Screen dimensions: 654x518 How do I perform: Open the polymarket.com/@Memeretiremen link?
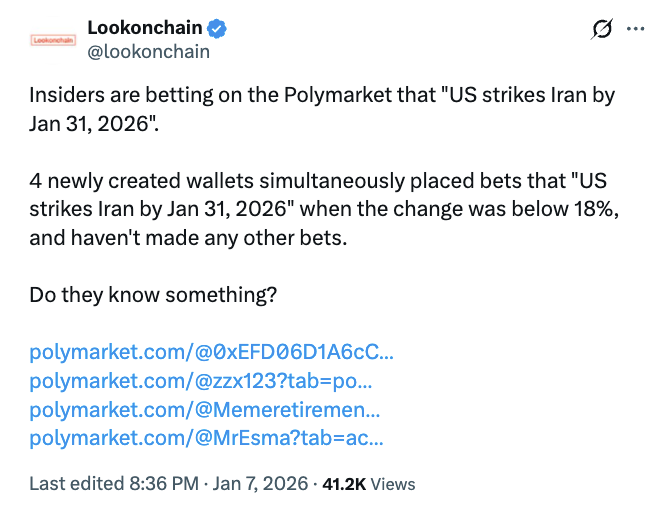coord(204,409)
